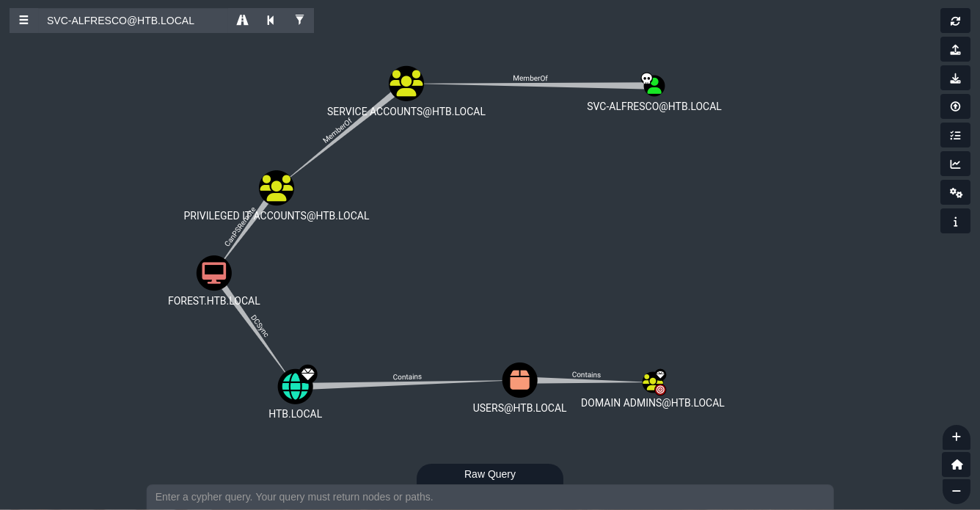The height and width of the screenshot is (510, 980).
Task: Open the filter edge types icon
Action: (x=299, y=21)
